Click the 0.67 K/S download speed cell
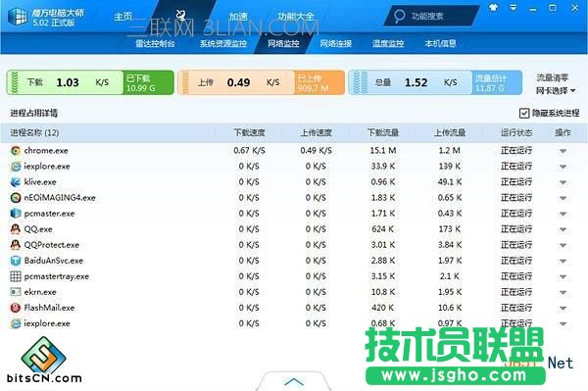 249,151
